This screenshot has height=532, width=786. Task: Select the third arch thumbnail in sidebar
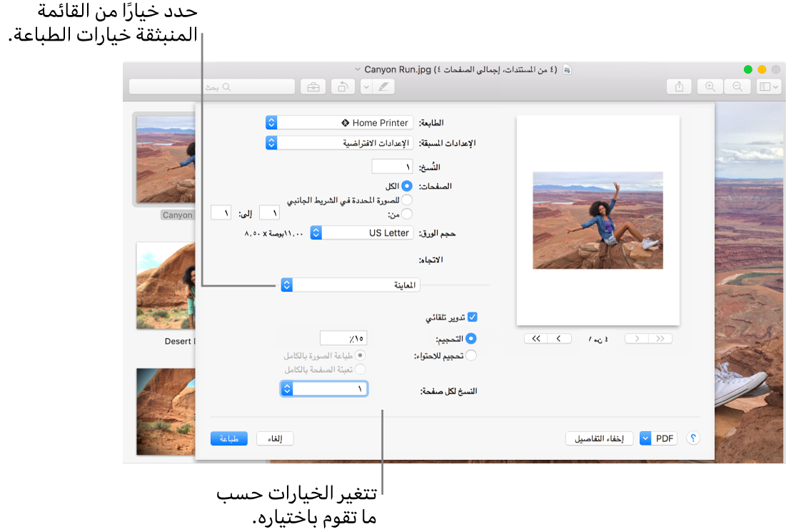pos(166,411)
